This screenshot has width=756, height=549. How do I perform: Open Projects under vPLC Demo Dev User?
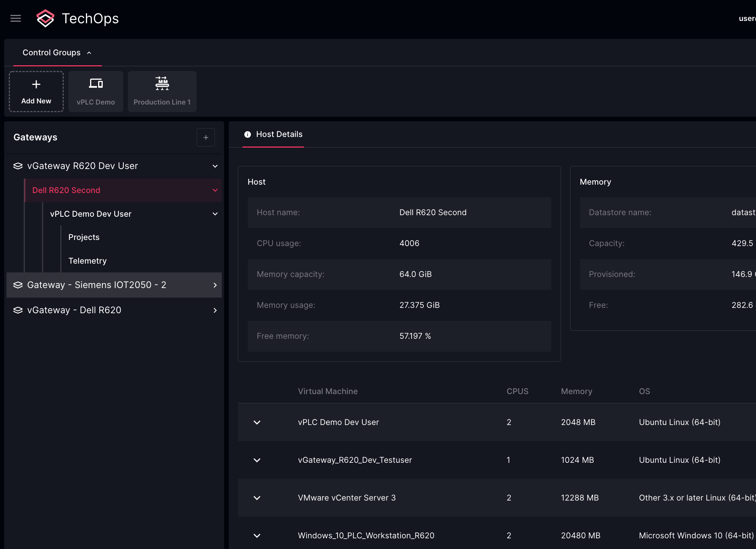pyautogui.click(x=84, y=237)
